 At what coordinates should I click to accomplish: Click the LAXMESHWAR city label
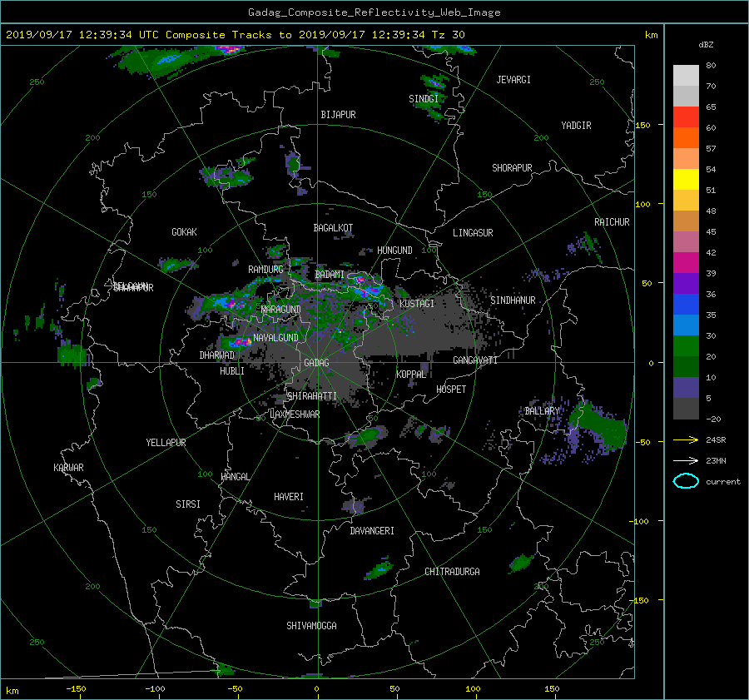[295, 415]
